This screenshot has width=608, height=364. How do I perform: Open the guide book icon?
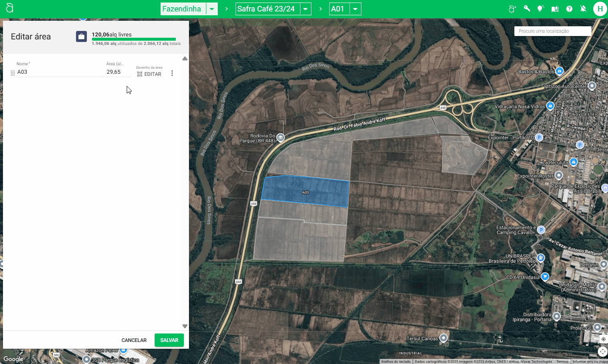point(555,8)
